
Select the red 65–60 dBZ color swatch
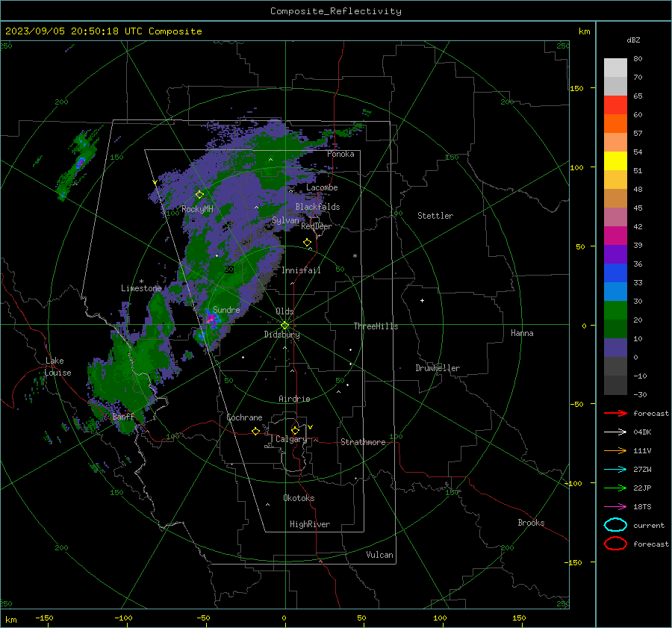click(x=615, y=105)
